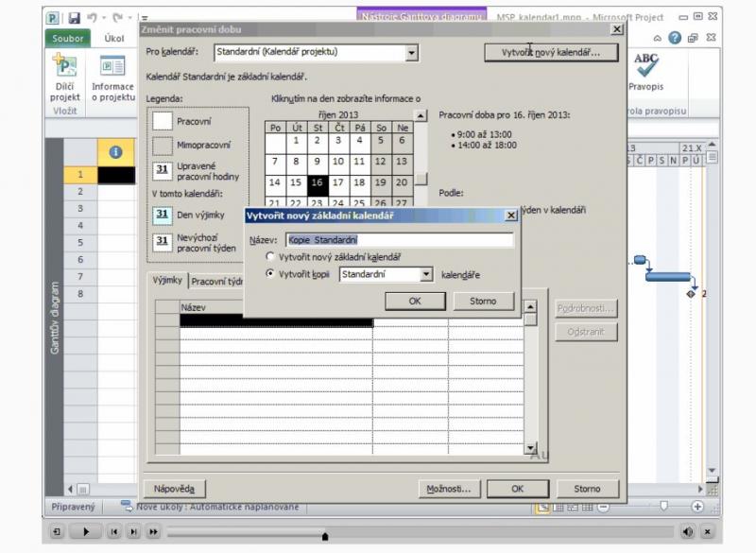The width and height of the screenshot is (756, 553).
Task: Click the video player seek bar
Action: coord(425,532)
